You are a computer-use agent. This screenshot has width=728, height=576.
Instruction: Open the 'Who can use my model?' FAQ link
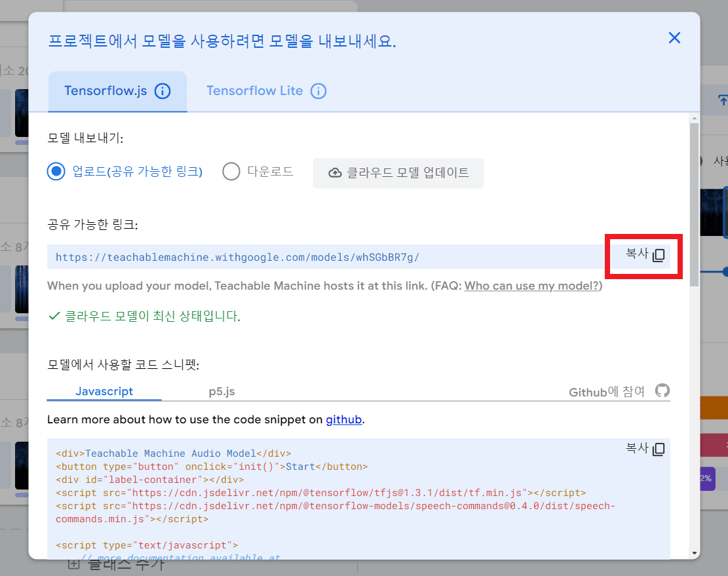(x=531, y=286)
